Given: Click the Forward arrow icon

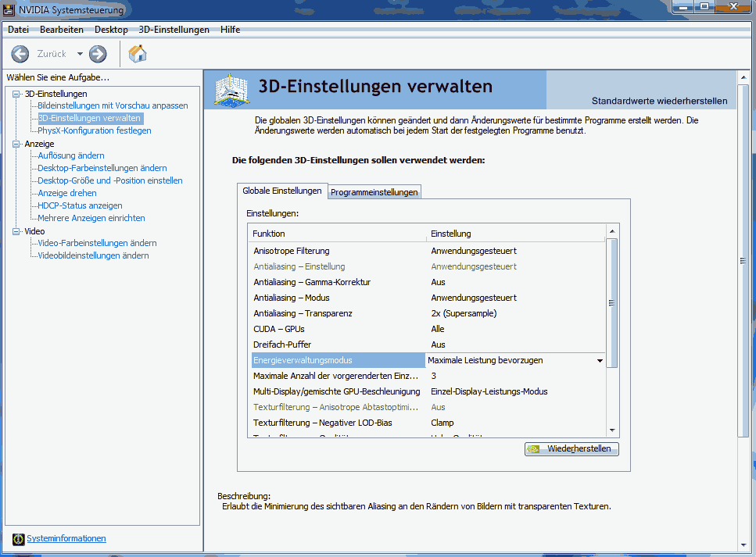Looking at the screenshot, I should tap(98, 54).
